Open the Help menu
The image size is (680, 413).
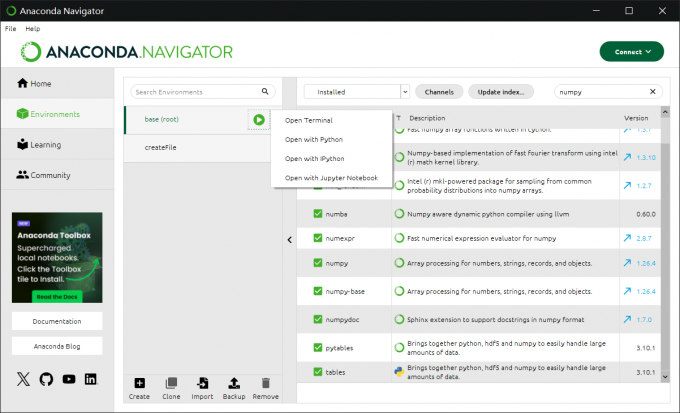[33, 29]
